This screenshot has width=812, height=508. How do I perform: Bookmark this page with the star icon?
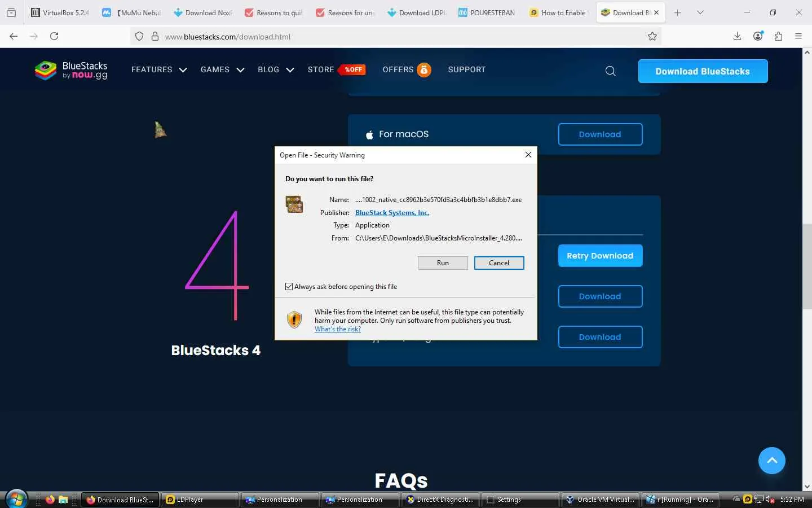point(652,36)
